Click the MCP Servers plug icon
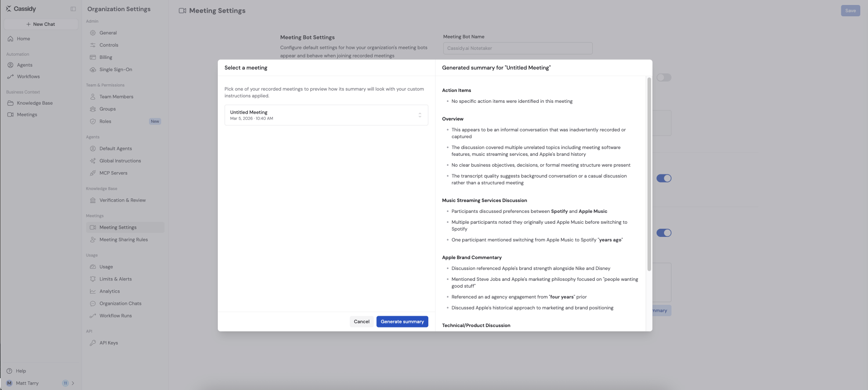Image resolution: width=868 pixels, height=390 pixels. (x=93, y=173)
